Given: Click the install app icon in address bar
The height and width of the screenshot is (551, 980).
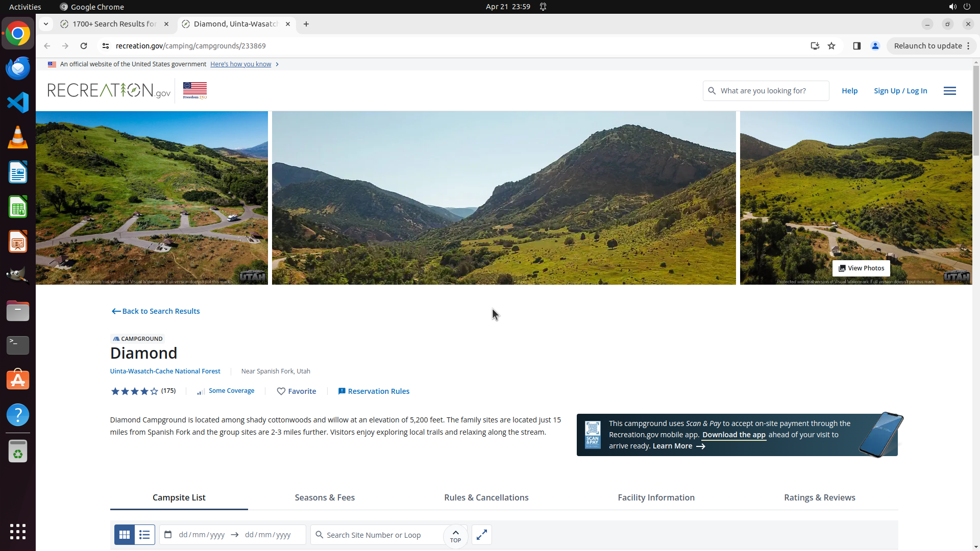Looking at the screenshot, I should click(x=815, y=46).
